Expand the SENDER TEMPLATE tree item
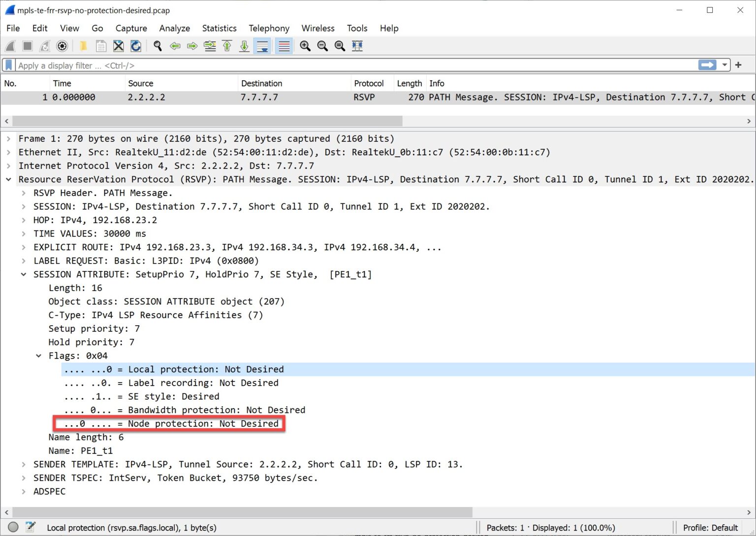 point(24,464)
